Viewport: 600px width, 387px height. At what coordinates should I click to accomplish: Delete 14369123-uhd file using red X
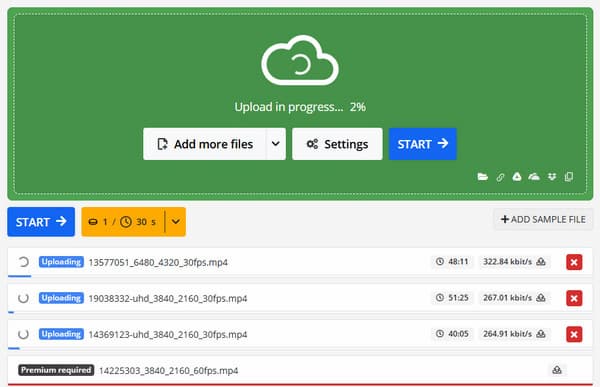point(574,334)
